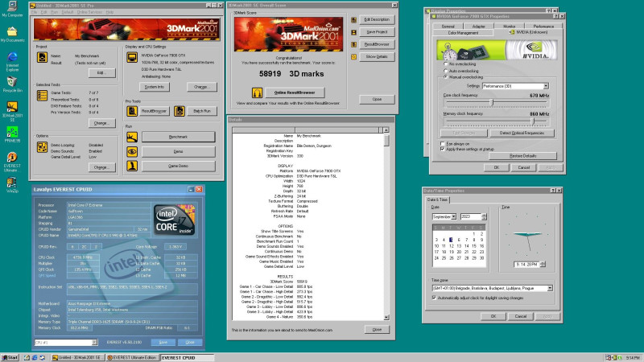This screenshot has width=644, height=362.
Task: Click the Batch Run button
Action: (202, 111)
